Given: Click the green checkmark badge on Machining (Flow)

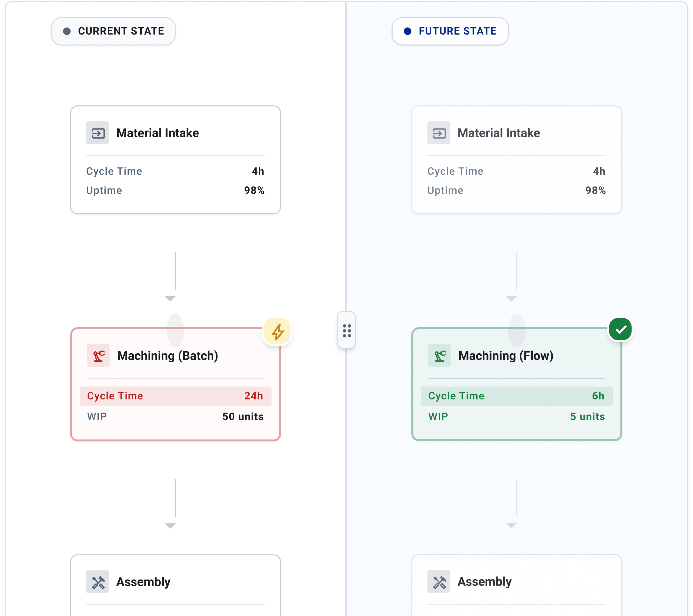Looking at the screenshot, I should tap(621, 329).
